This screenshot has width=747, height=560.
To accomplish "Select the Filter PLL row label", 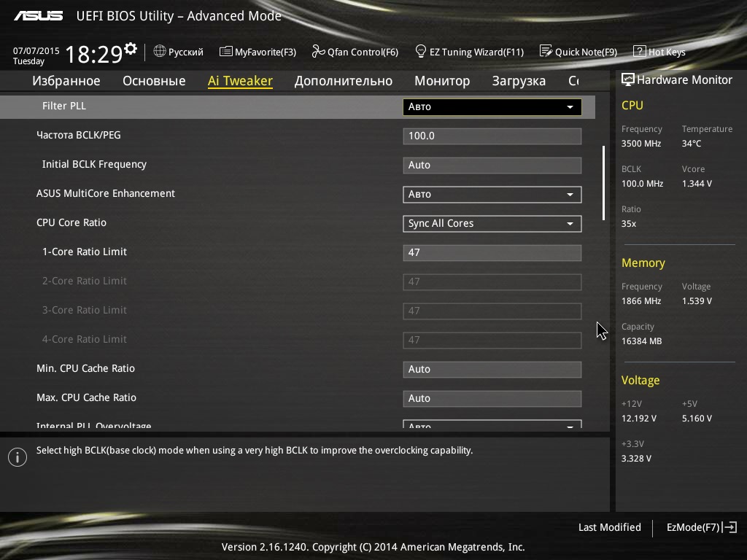I will (x=64, y=106).
